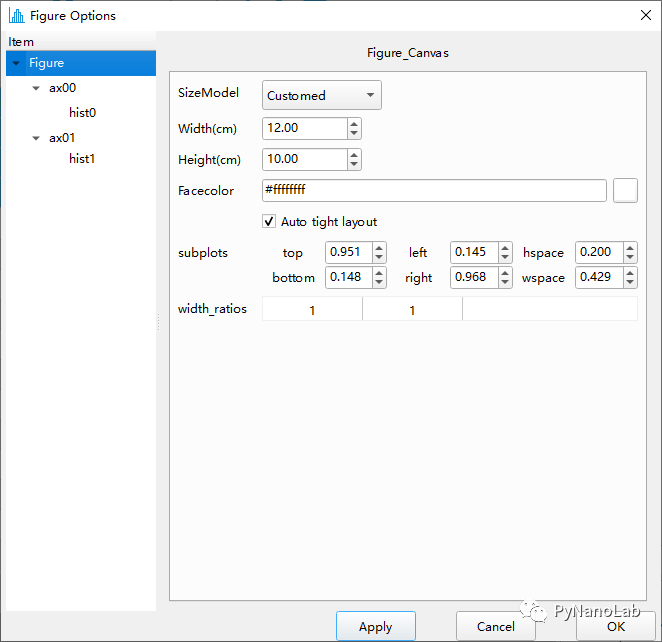Click the subplots left value field
The image size is (662, 642).
click(474, 252)
